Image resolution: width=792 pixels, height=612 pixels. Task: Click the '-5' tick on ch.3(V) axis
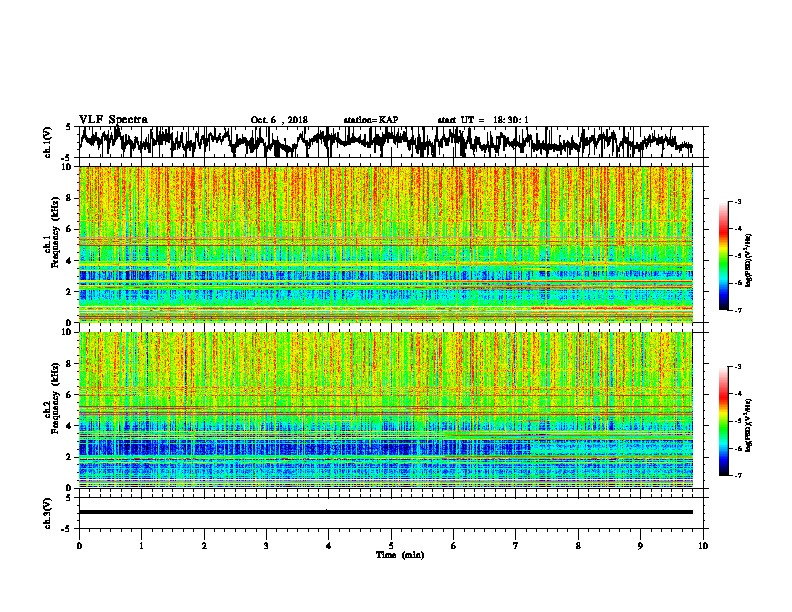click(x=67, y=529)
